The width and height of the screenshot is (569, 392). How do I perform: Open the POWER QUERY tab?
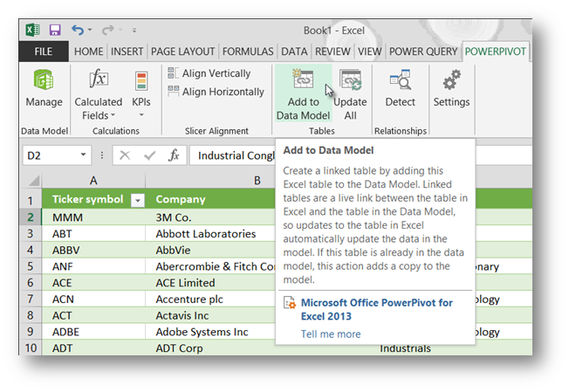coord(423,52)
